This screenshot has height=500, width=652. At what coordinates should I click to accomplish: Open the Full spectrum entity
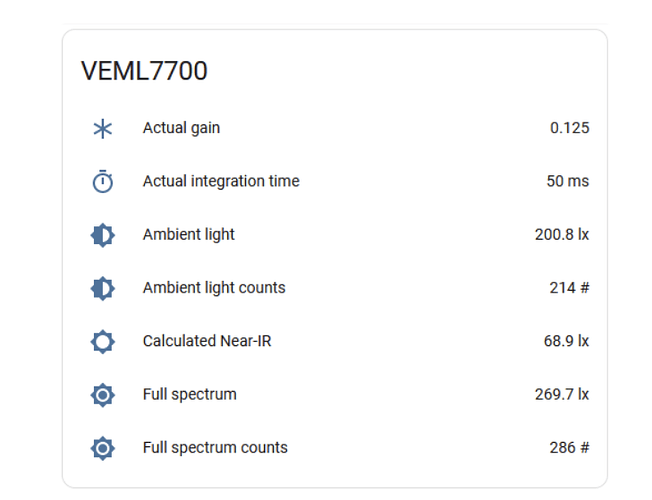pos(190,394)
